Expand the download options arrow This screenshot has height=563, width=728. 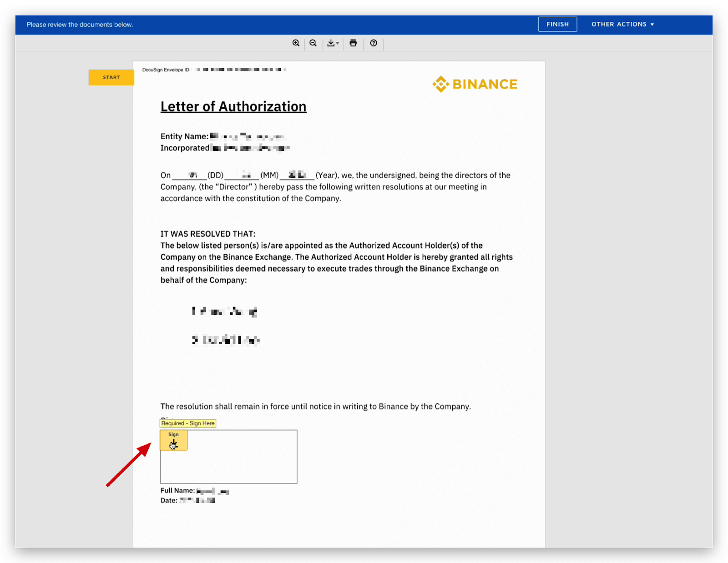coord(338,44)
